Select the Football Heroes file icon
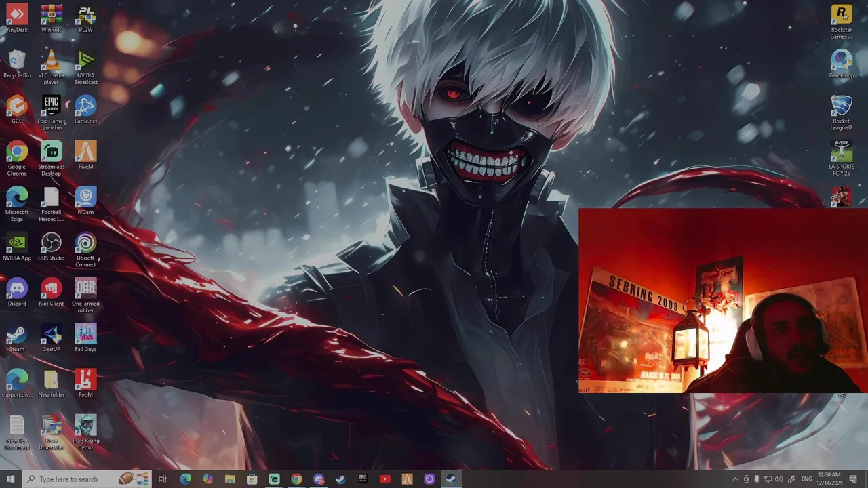 tap(52, 203)
